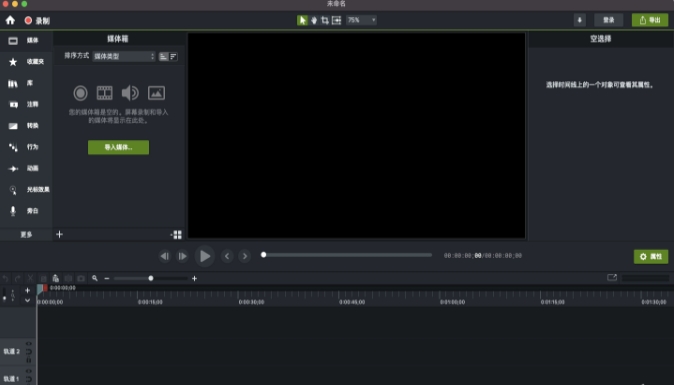Expand the 更多 more tools menu
The height and width of the screenshot is (385, 675).
(26, 234)
